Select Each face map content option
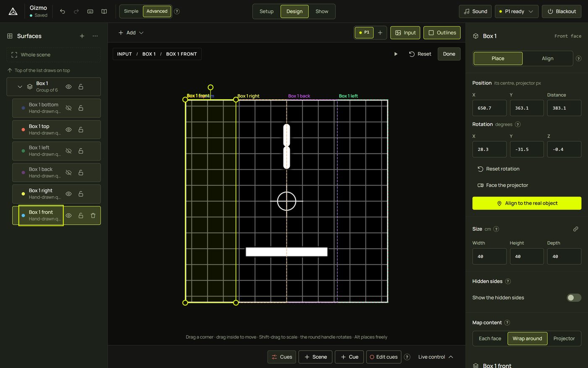This screenshot has height=368, width=588. 490,339
